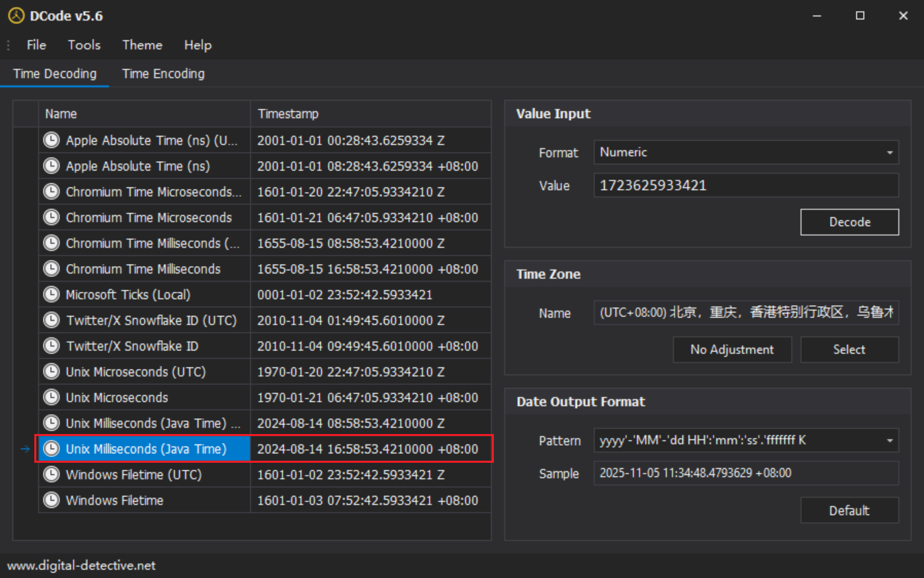Open the Format dropdown showing Numeric
Image resolution: width=924 pixels, height=578 pixels.
[746, 153]
